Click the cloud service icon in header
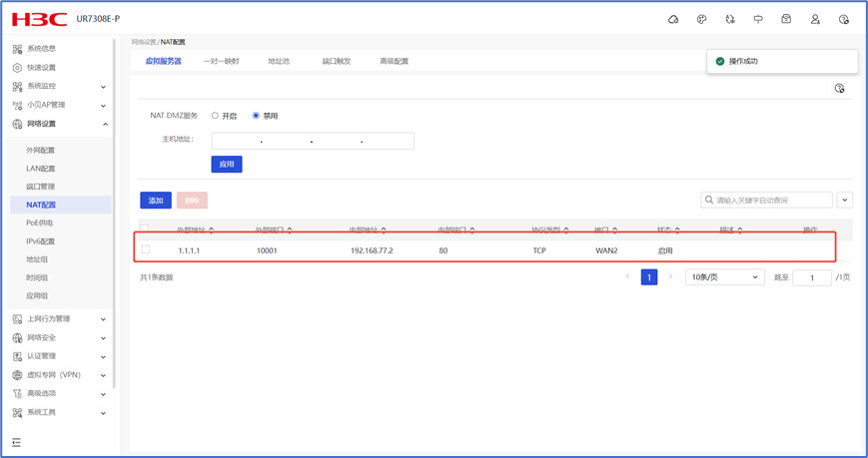Image resolution: width=868 pixels, height=458 pixels. coord(673,19)
